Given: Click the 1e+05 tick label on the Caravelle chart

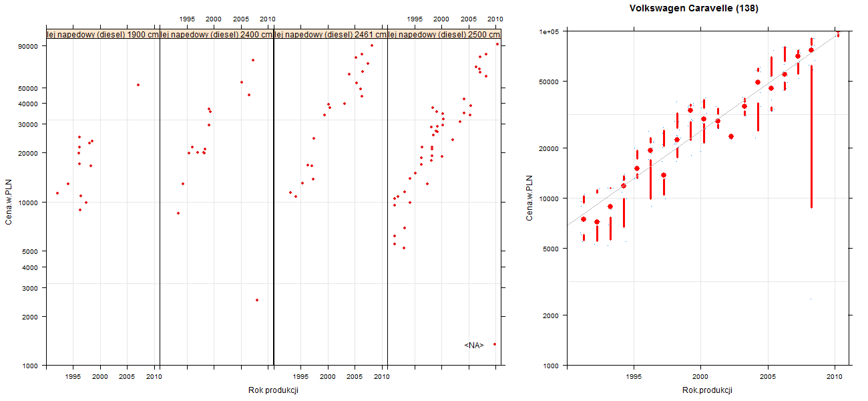Looking at the screenshot, I should (548, 31).
